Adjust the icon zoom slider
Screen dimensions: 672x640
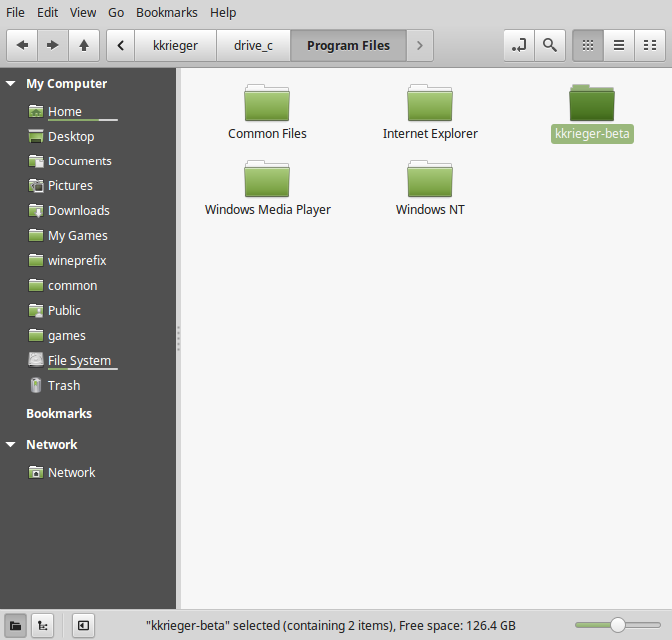pyautogui.click(x=618, y=625)
